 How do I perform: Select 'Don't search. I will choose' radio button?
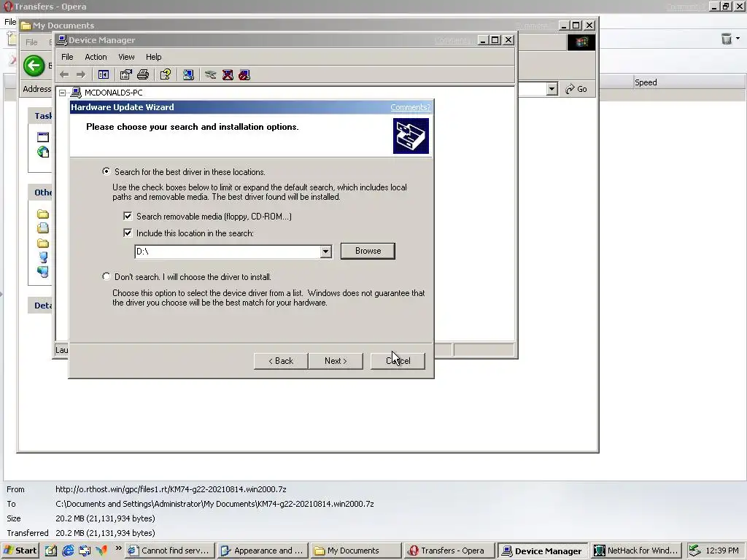pyautogui.click(x=107, y=276)
